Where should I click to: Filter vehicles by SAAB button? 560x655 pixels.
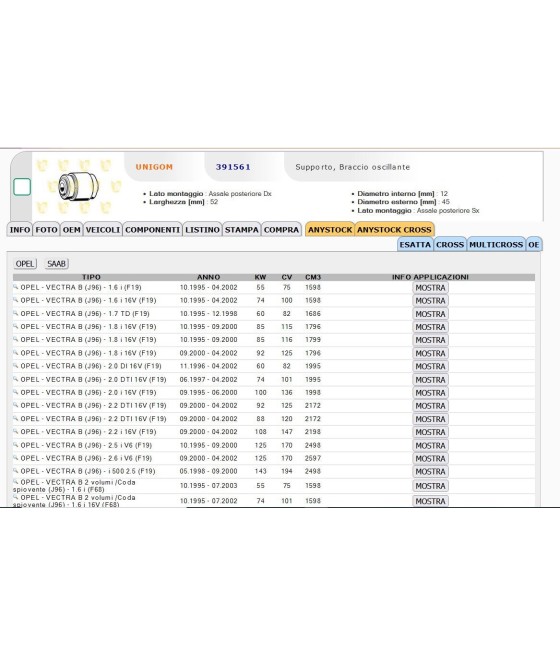56,264
